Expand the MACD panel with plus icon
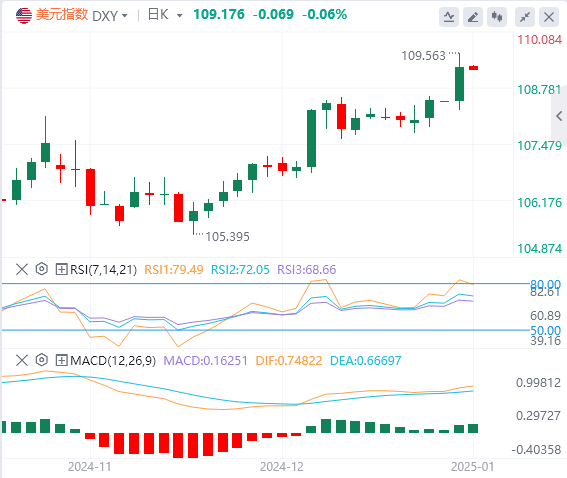Image resolution: width=567 pixels, height=478 pixels. coord(61,360)
